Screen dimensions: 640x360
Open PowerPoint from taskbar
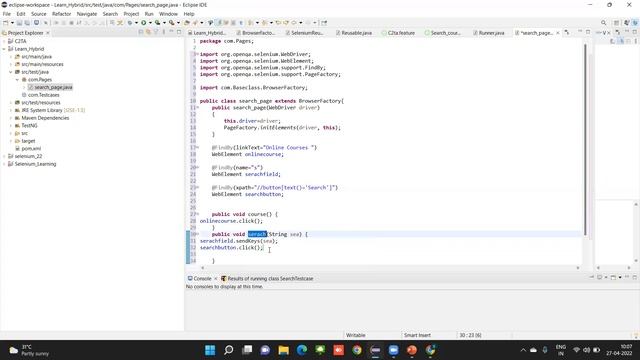point(412,350)
